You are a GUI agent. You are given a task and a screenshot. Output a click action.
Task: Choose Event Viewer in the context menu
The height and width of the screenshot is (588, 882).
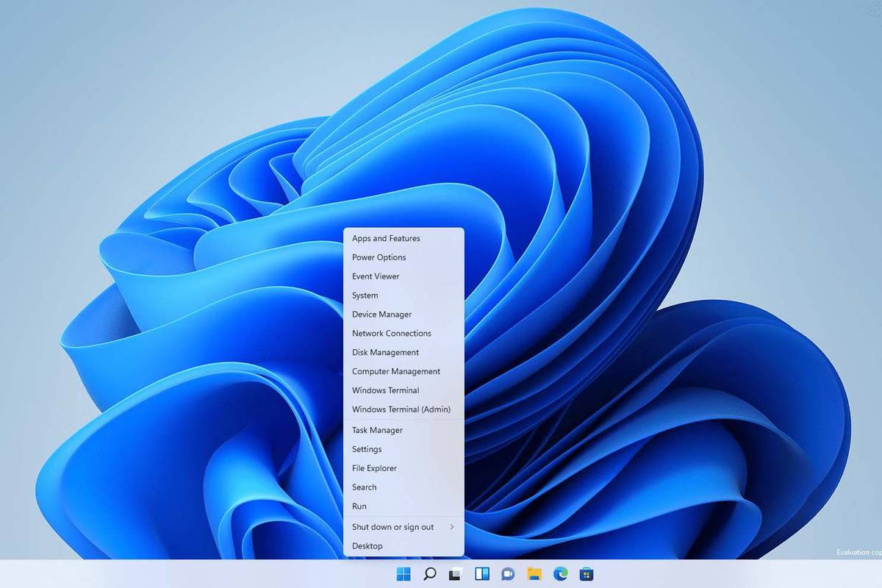[376, 276]
